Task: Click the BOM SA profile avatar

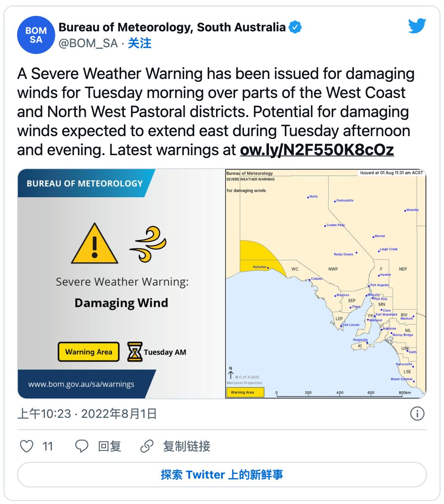Action: coord(36,35)
